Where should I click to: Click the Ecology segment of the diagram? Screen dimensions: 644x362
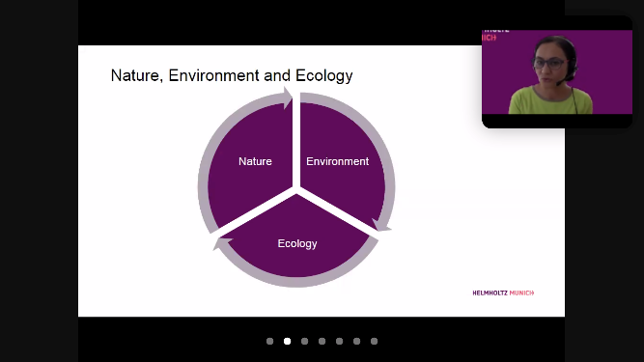tap(297, 243)
